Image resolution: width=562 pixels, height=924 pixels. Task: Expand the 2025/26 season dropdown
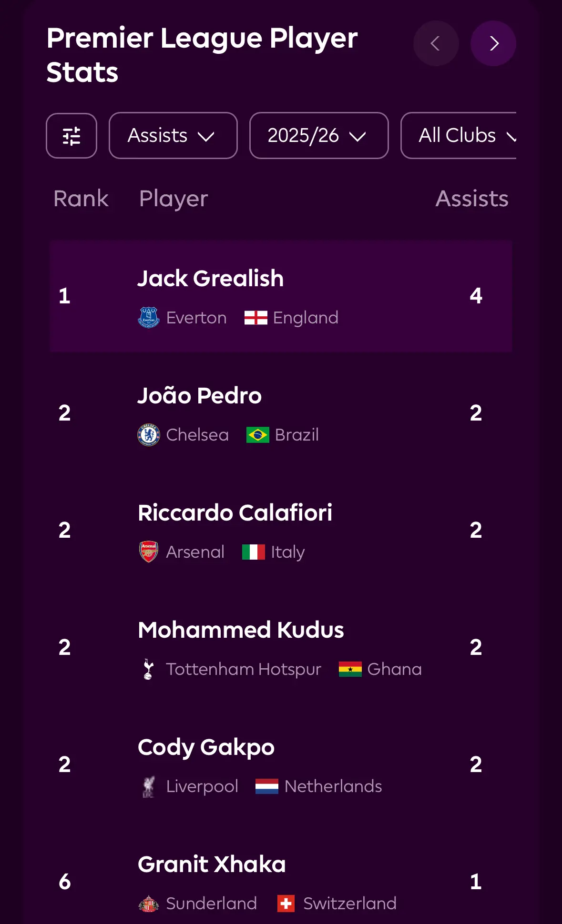click(318, 136)
